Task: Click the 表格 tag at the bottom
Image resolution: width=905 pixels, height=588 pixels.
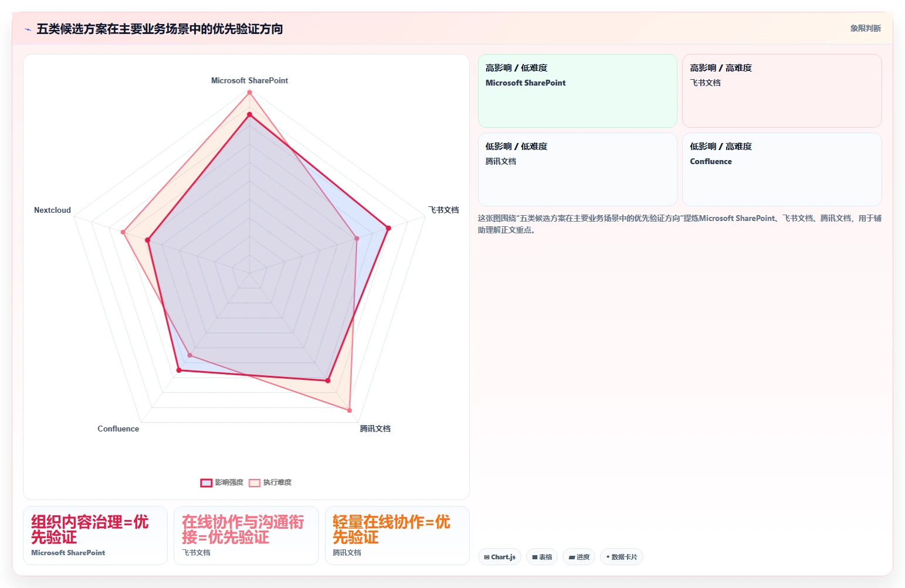Action: pos(542,557)
